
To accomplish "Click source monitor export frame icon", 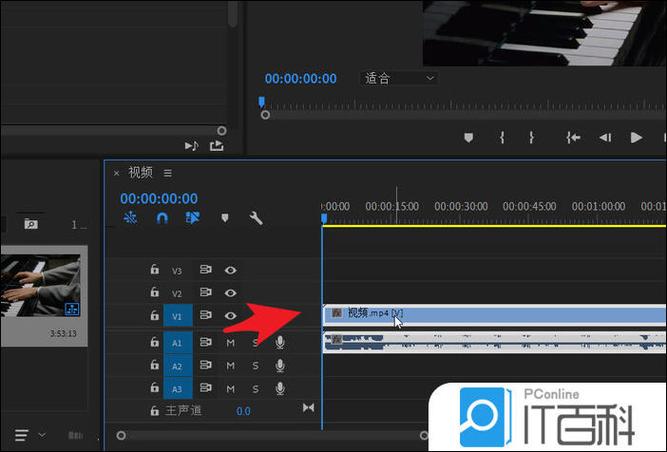I will pos(217,146).
